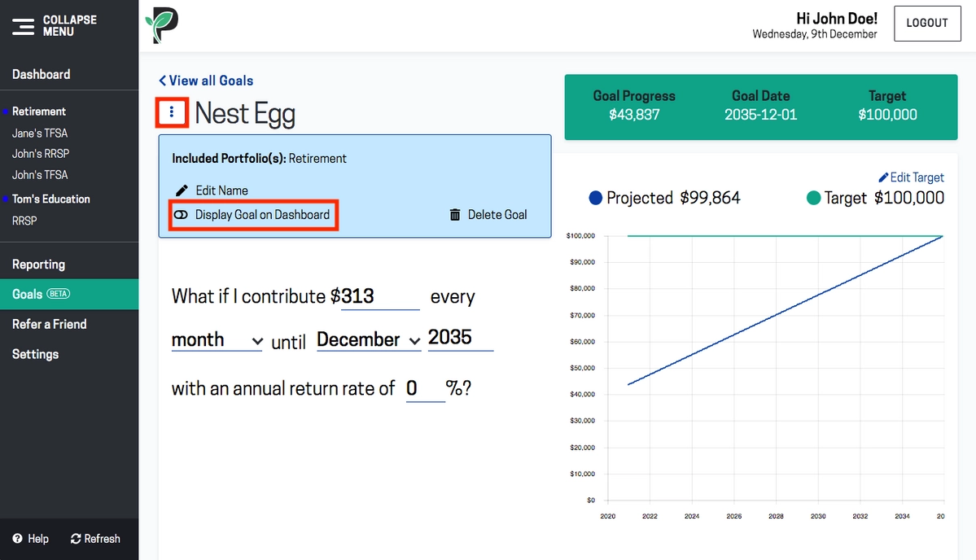Click the trash can Delete Goal icon
976x560 pixels.
coord(455,215)
